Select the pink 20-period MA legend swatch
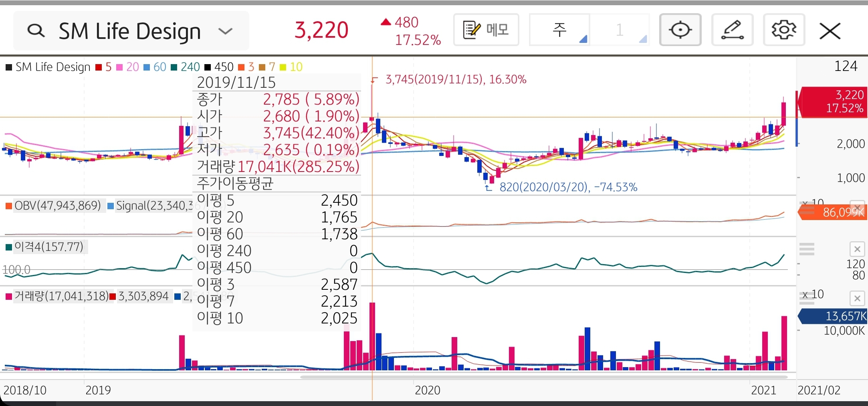 coord(119,67)
